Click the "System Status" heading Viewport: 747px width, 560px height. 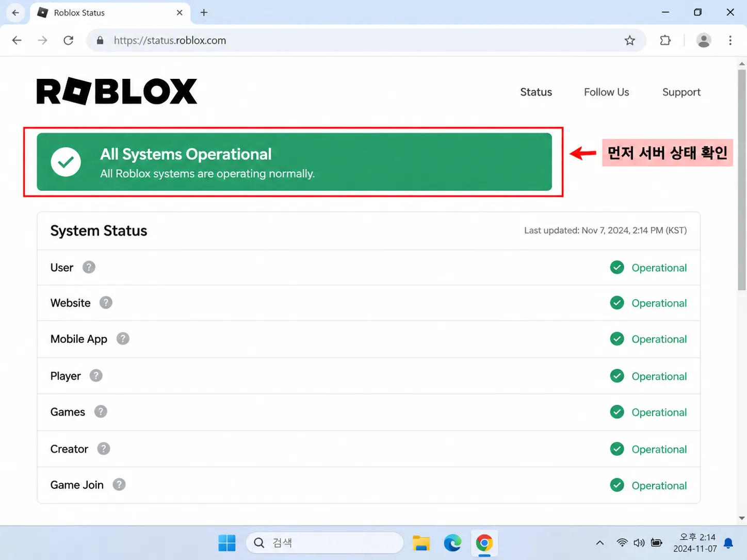click(x=99, y=230)
